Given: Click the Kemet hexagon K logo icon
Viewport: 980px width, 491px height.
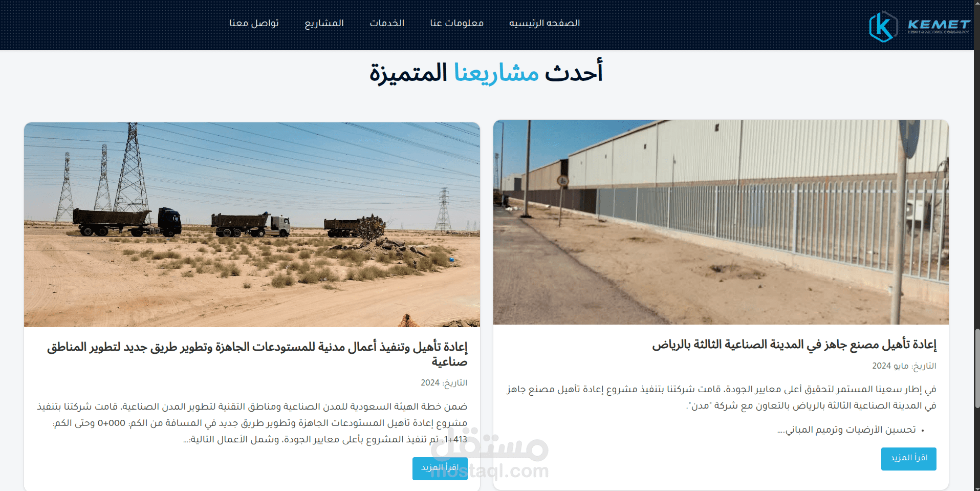Looking at the screenshot, I should coord(883,26).
